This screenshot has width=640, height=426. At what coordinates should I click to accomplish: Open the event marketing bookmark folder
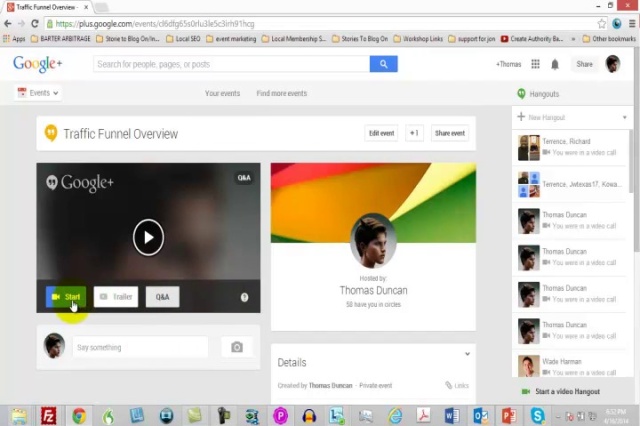click(231, 39)
